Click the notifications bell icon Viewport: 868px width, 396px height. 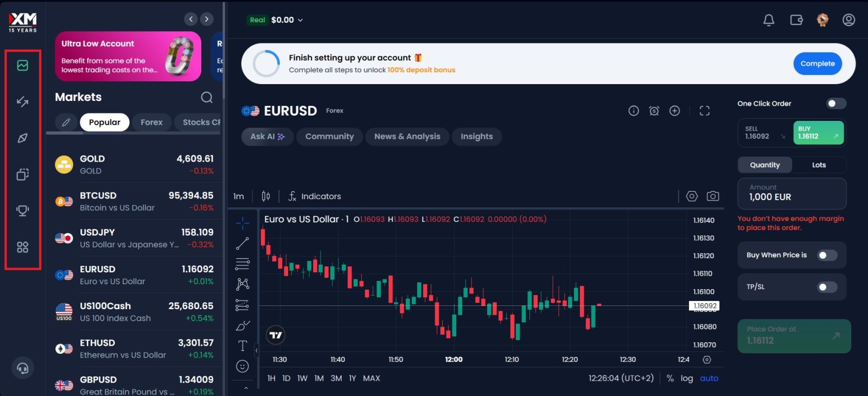769,20
